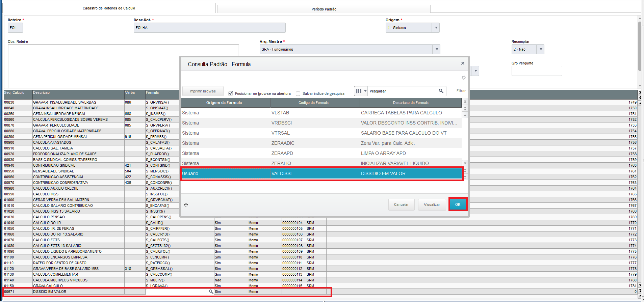Screen dimensions: 644x302
Task: Open formula lookup magnifier in row 00671
Action: (211, 292)
